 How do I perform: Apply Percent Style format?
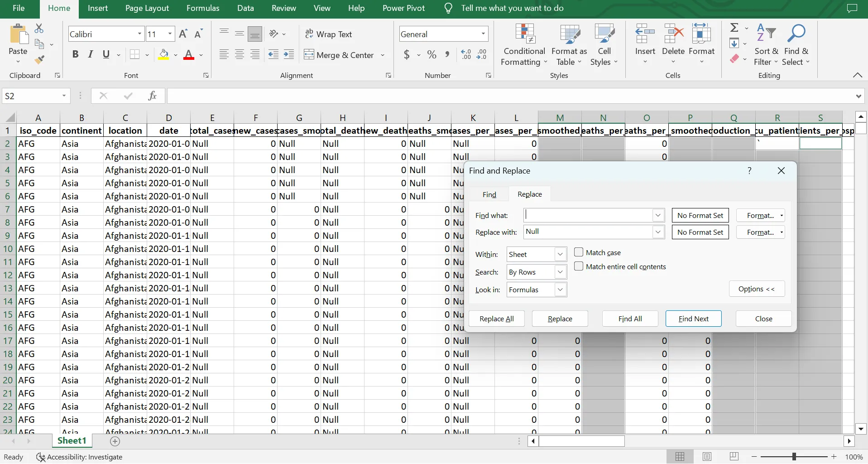tap(432, 55)
